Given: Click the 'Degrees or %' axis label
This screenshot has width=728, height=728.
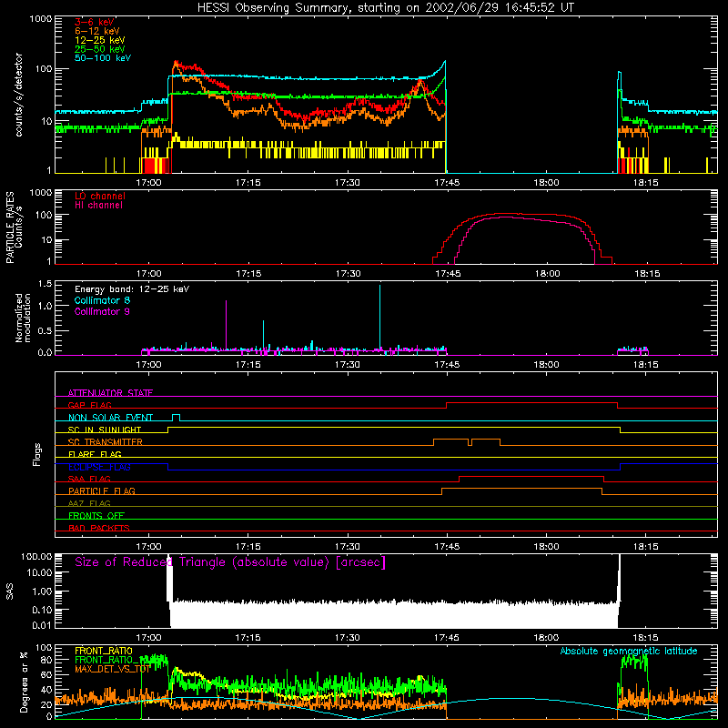Looking at the screenshot, I should click(x=24, y=682).
